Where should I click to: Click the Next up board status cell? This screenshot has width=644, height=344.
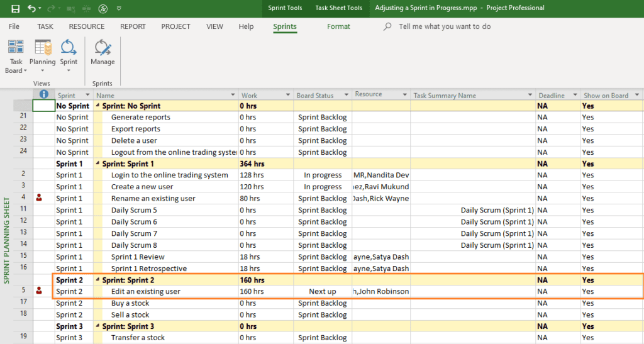(323, 291)
